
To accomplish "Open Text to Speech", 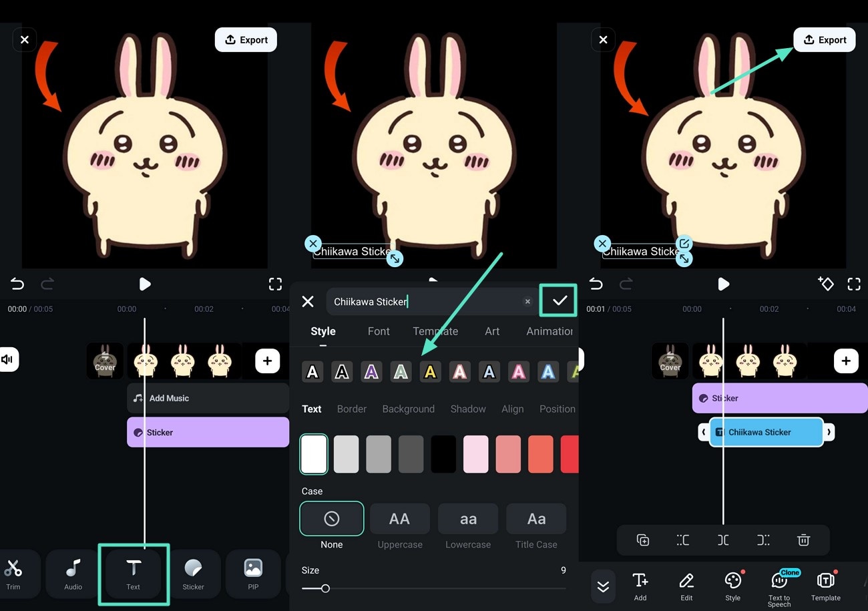I will pos(779,588).
